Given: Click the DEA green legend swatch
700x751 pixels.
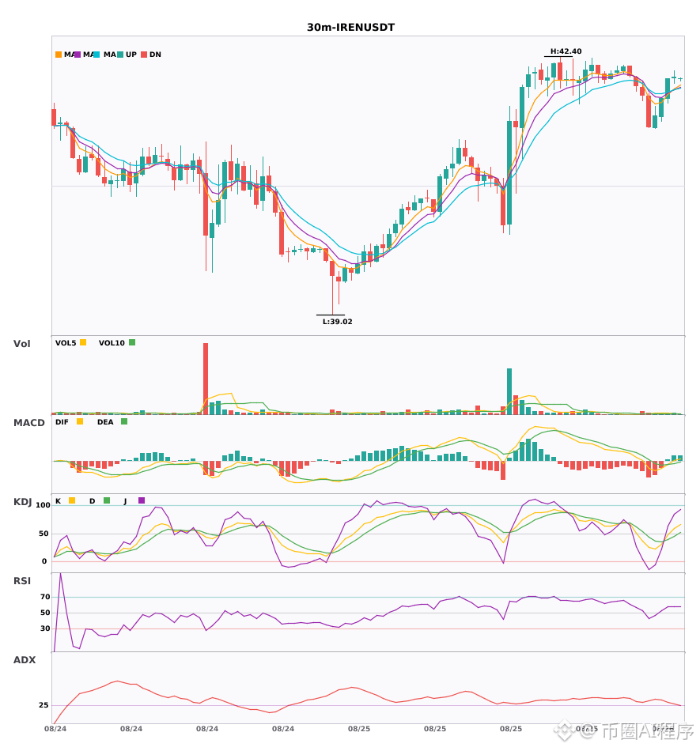Looking at the screenshot, I should pyautogui.click(x=124, y=421).
